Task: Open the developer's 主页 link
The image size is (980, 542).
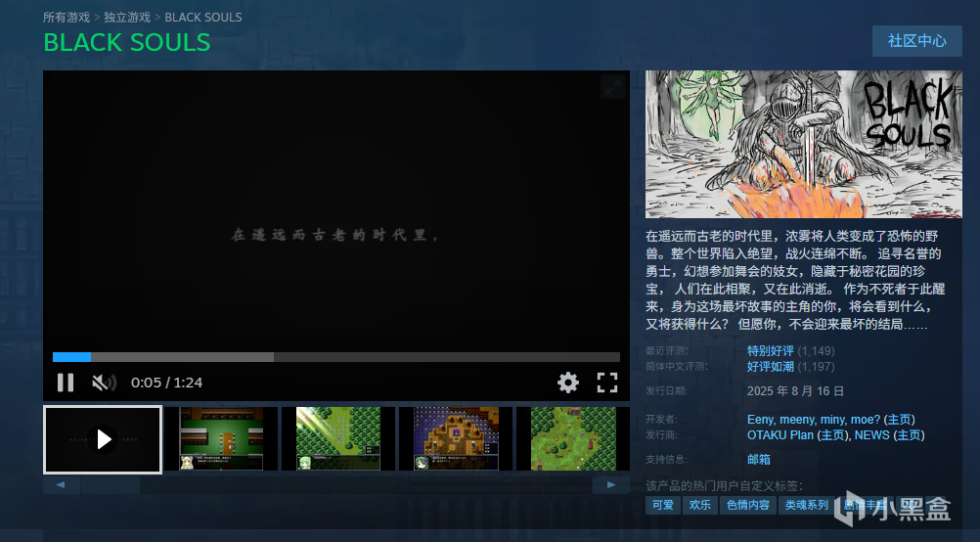Action: pos(900,420)
